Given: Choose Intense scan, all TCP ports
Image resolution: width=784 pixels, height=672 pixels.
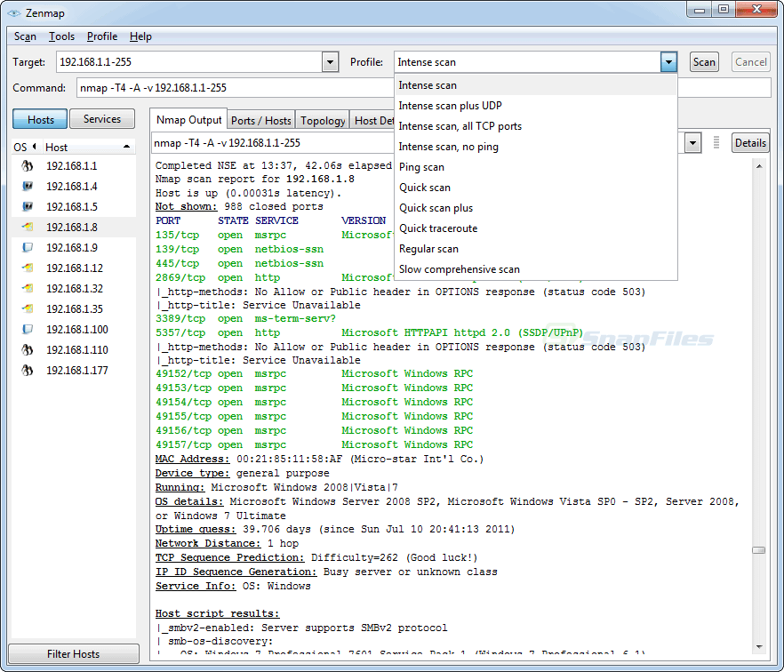Looking at the screenshot, I should point(535,126).
